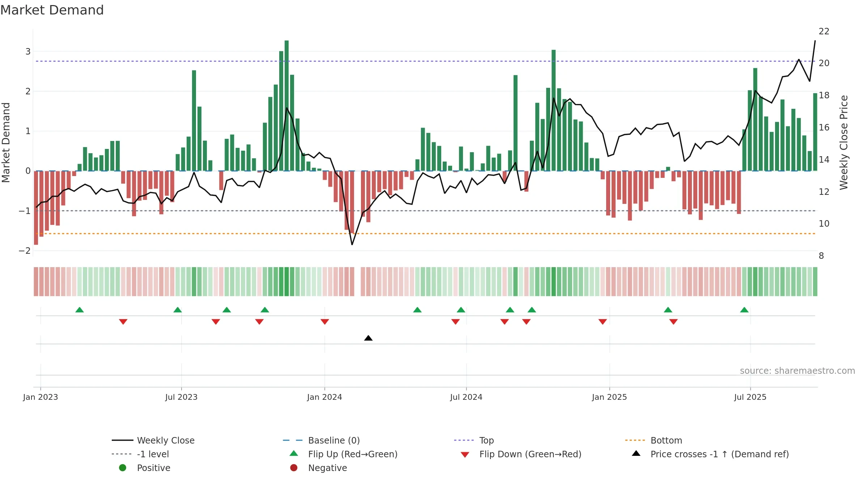
Task: Click the 22 value on the price axis
Action: tap(824, 31)
